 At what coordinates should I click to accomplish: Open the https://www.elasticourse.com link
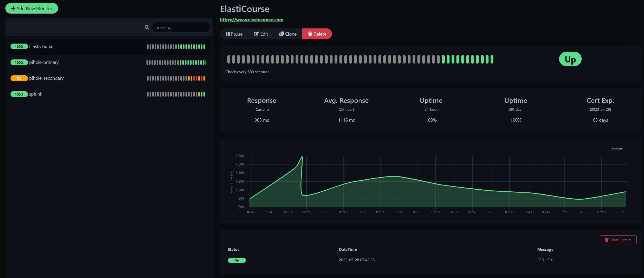pyautogui.click(x=251, y=20)
